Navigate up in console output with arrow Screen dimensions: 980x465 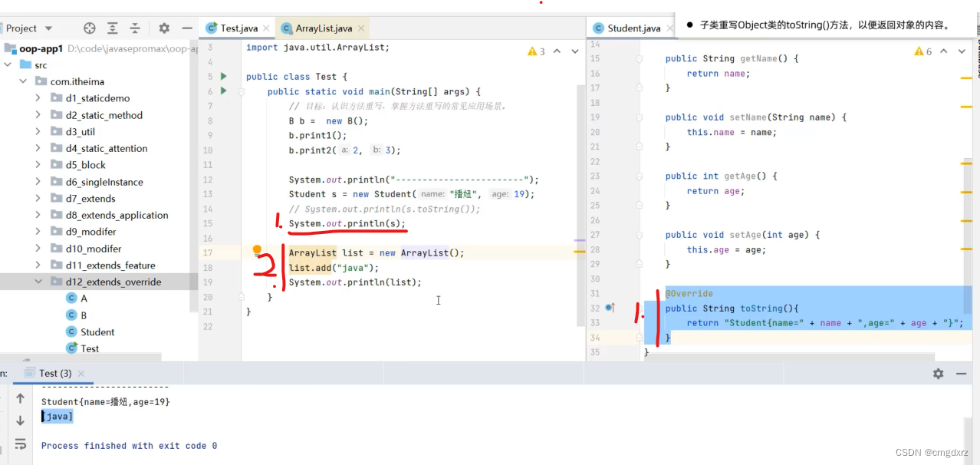21,398
